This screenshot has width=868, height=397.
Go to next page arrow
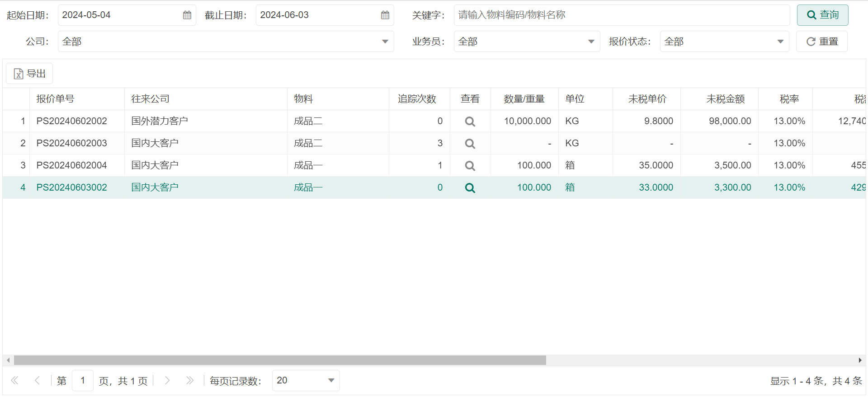[x=167, y=380]
